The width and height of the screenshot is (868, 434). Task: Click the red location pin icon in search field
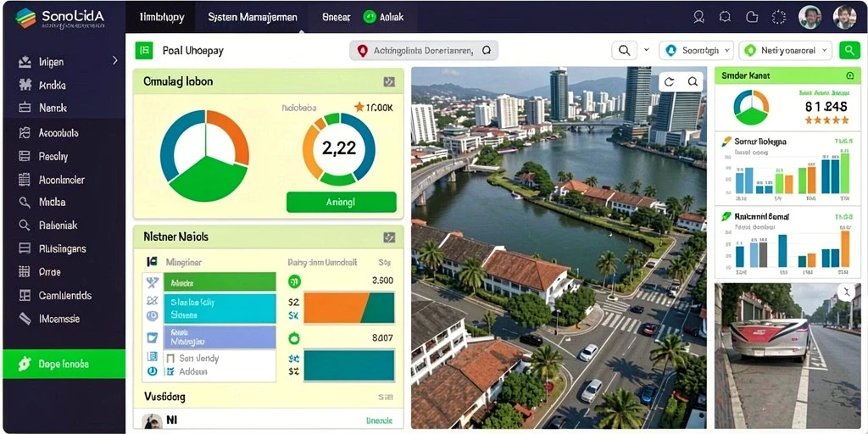click(x=363, y=51)
